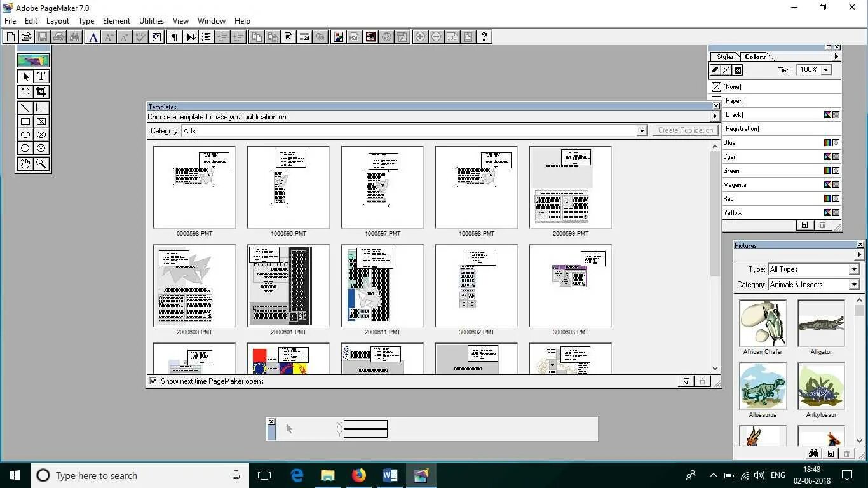
Task: Select the 2000601.PMT template thumbnail
Action: (x=287, y=285)
